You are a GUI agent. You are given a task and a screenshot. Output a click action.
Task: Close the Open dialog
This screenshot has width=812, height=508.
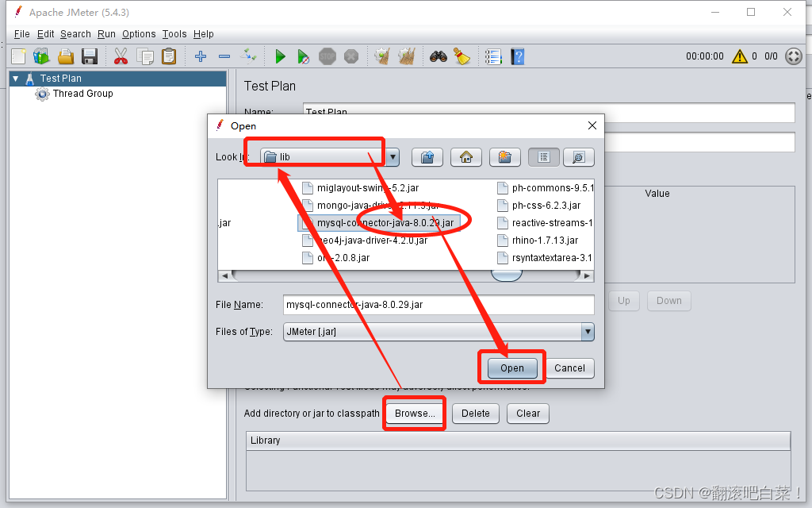point(592,125)
